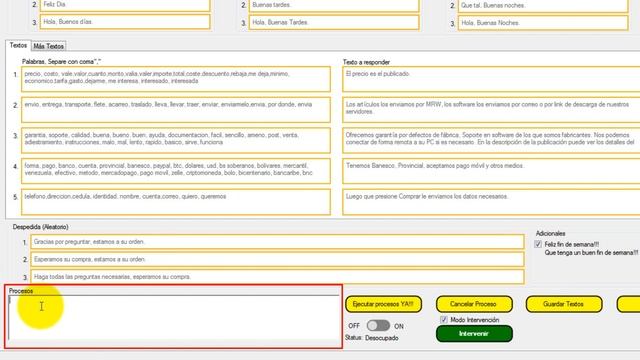The width and height of the screenshot is (640, 360).
Task: Click the 'Despedida (Aleatorio)' label
Action: click(x=40, y=227)
